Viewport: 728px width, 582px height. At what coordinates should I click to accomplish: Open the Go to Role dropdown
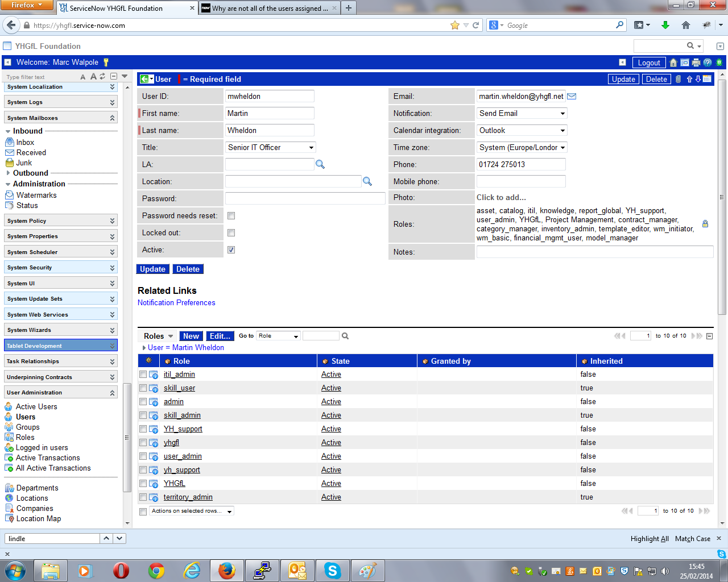point(278,336)
